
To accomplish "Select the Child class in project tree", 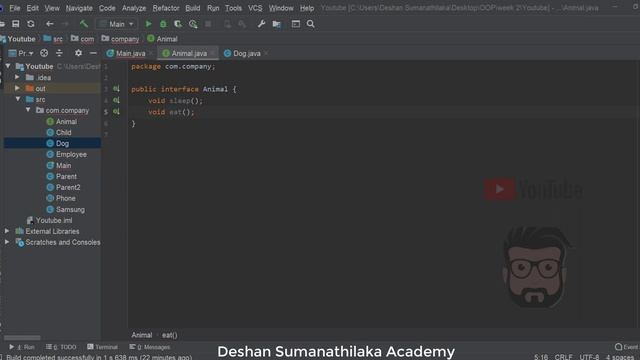I will click(59, 132).
